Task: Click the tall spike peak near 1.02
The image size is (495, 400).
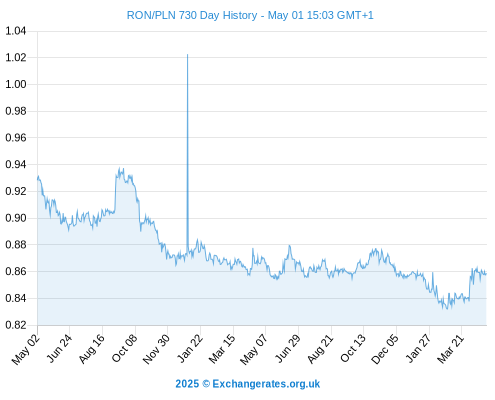Action: (187, 55)
